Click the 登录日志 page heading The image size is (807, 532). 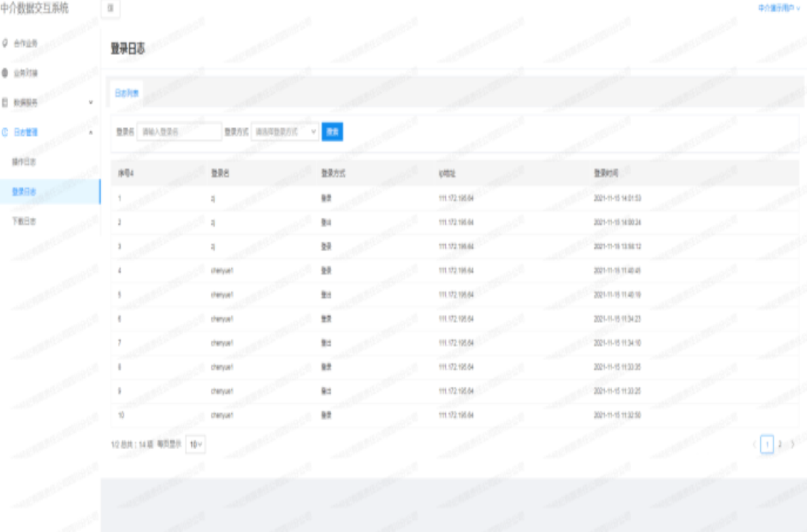(x=128, y=49)
